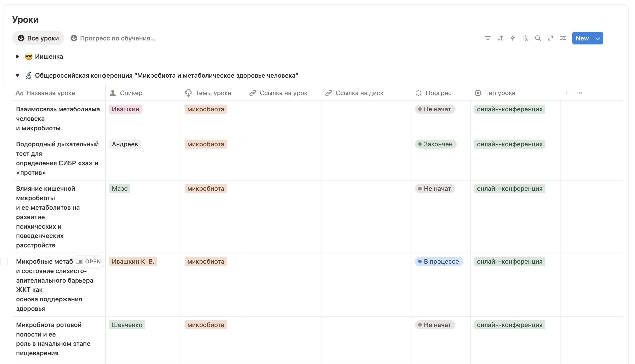Viewport: 635px width, 364px height.
Task: Open database as full page icon
Action: (550, 38)
